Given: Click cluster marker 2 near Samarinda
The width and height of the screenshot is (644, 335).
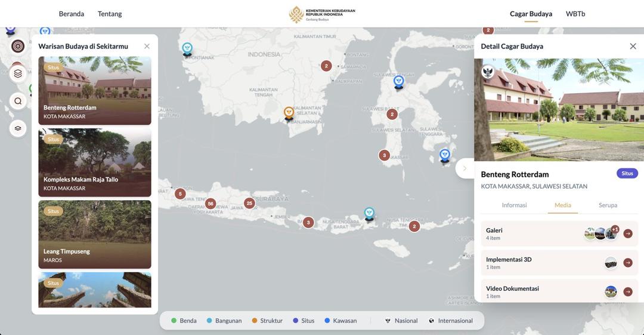Looking at the screenshot, I should click(x=326, y=66).
